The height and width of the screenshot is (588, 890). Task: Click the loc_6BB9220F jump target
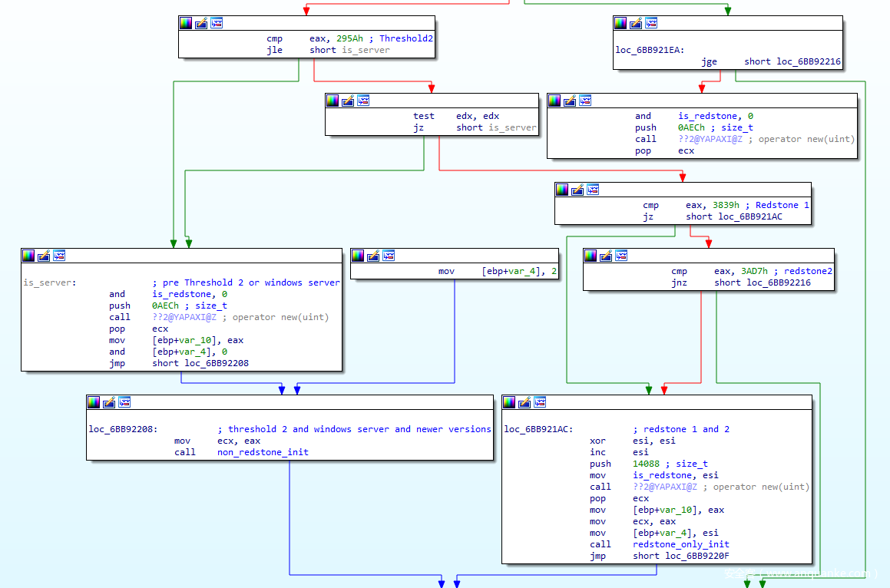click(697, 556)
